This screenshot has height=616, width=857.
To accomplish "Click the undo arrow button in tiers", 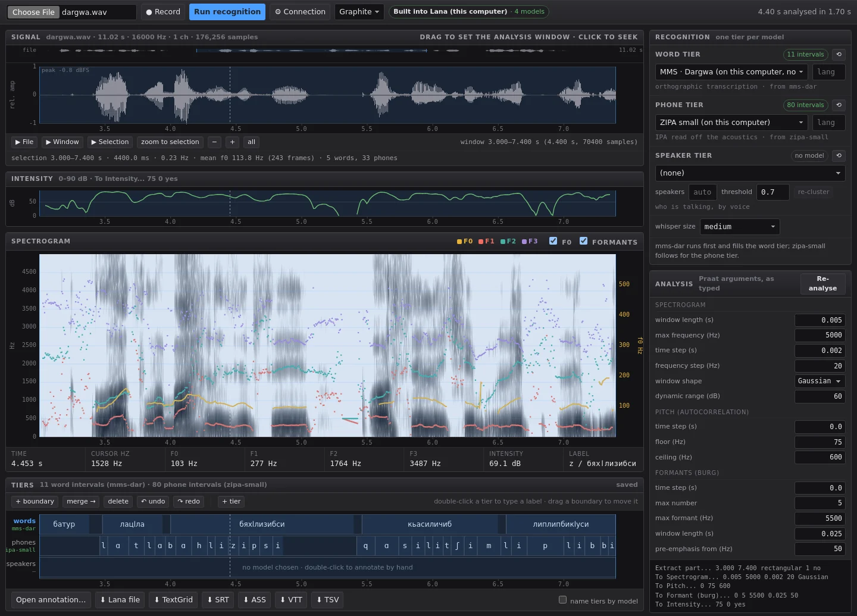I will 153,502.
